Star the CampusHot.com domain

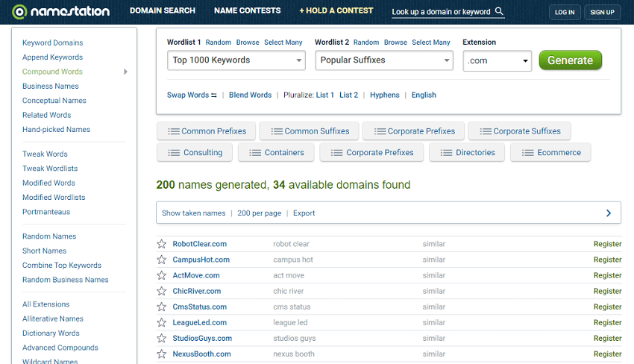(162, 260)
